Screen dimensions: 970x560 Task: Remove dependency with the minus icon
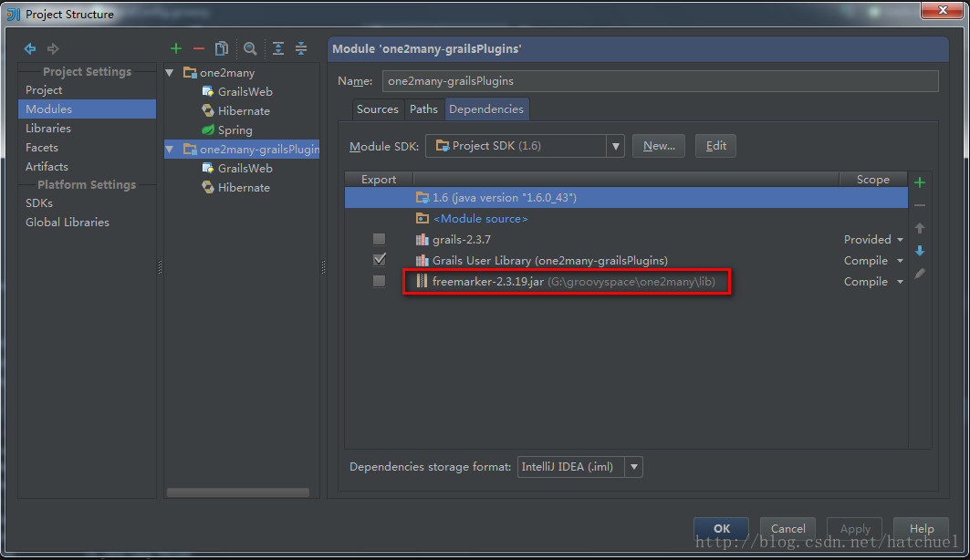coord(920,205)
